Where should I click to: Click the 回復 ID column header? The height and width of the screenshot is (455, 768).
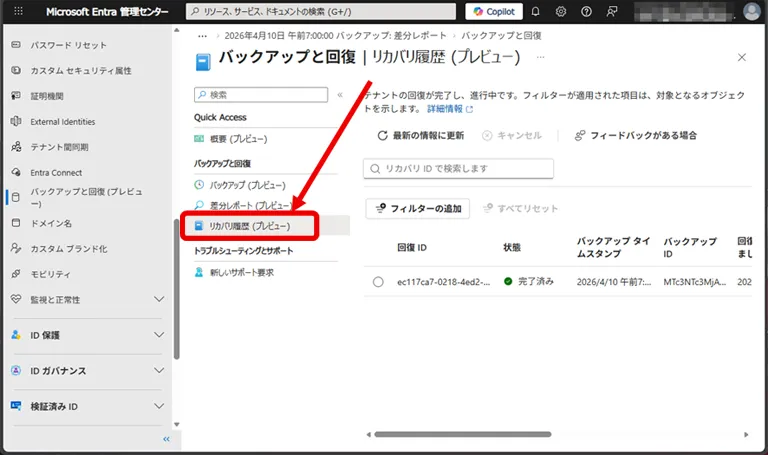point(412,247)
